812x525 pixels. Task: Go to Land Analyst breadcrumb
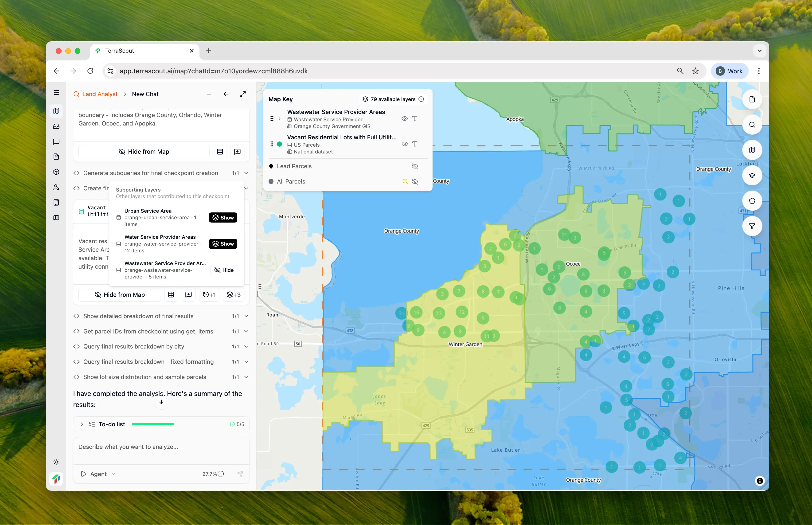pyautogui.click(x=99, y=94)
